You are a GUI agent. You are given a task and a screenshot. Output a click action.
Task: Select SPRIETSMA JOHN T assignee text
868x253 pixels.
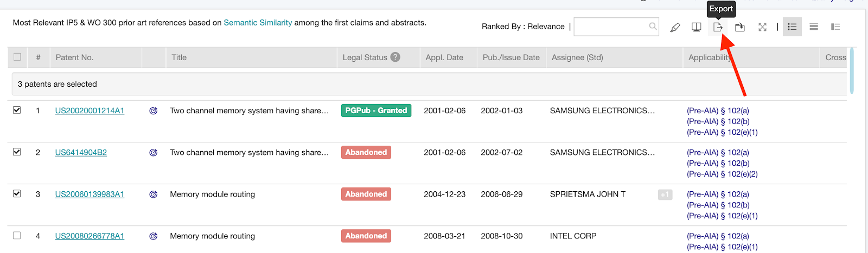588,194
